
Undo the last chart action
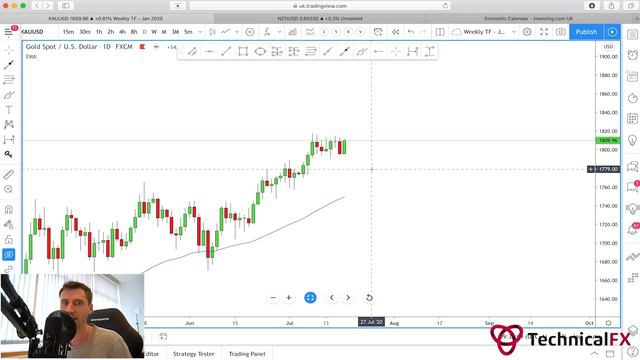[411, 32]
